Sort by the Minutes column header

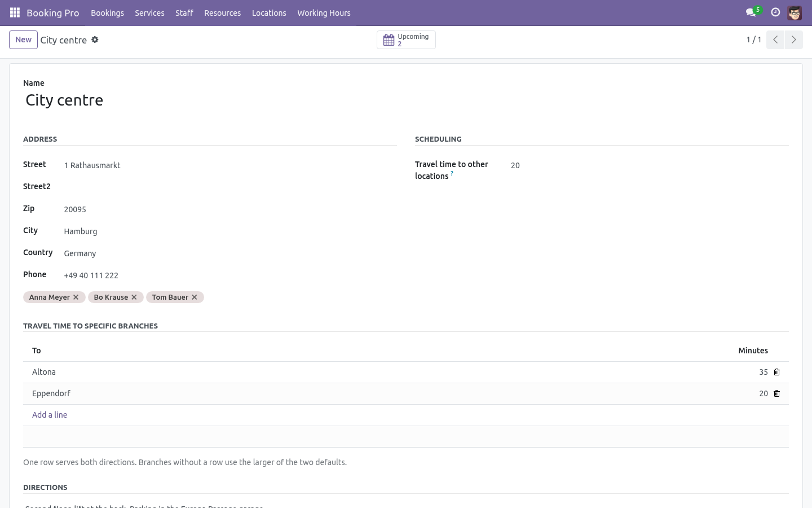coord(753,351)
